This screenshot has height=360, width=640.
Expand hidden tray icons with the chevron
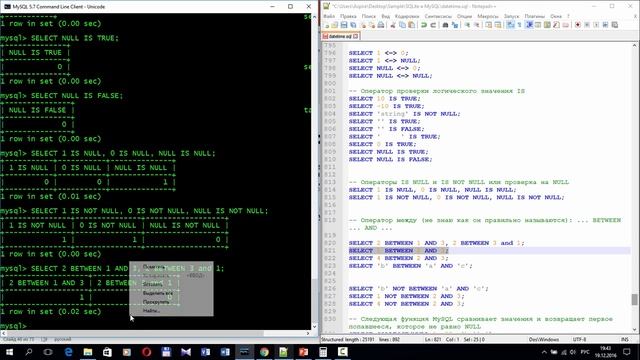tap(544, 352)
